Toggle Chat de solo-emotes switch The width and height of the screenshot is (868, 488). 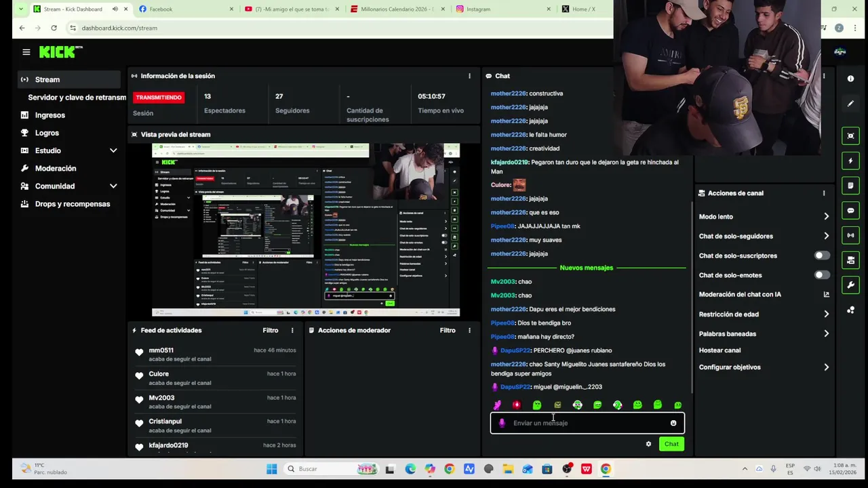coord(821,275)
